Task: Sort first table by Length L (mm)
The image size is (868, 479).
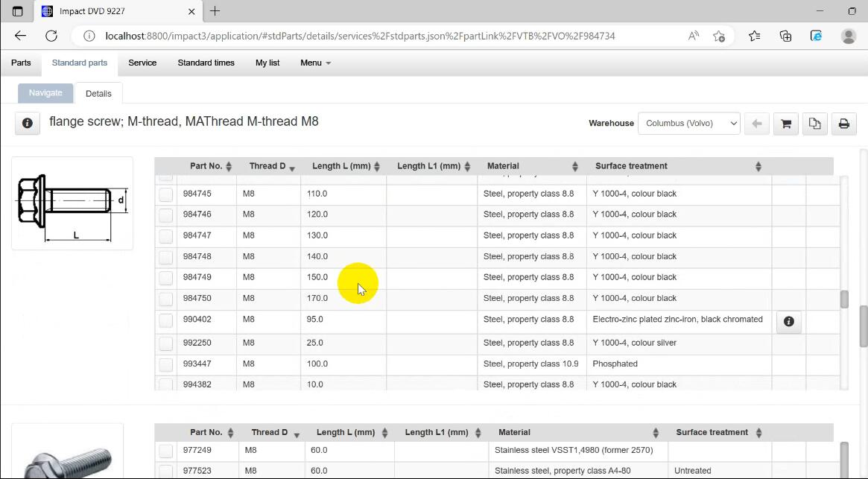Action: [x=346, y=166]
